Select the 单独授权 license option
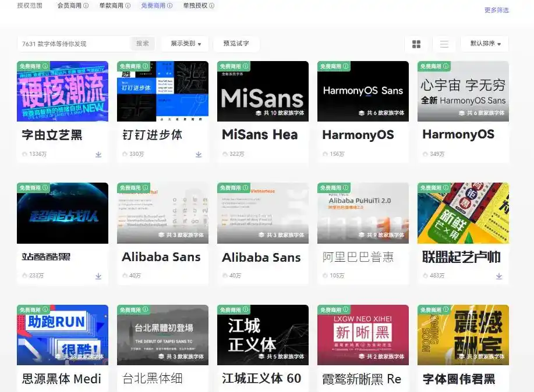 coord(196,6)
